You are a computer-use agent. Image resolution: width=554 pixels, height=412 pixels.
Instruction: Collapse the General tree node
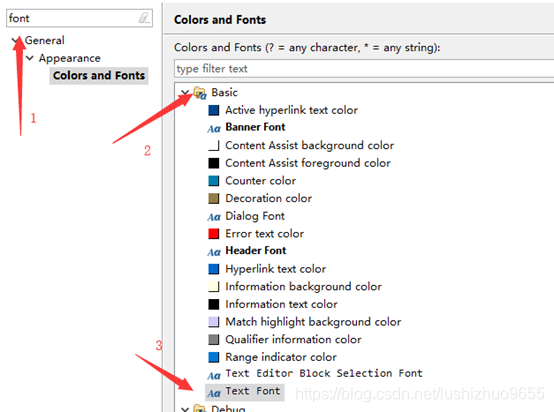point(16,40)
